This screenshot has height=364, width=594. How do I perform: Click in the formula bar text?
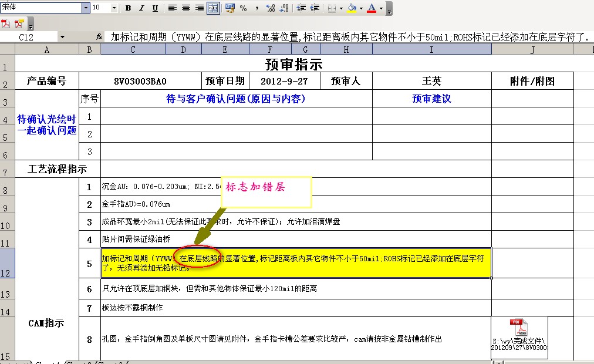349,37
